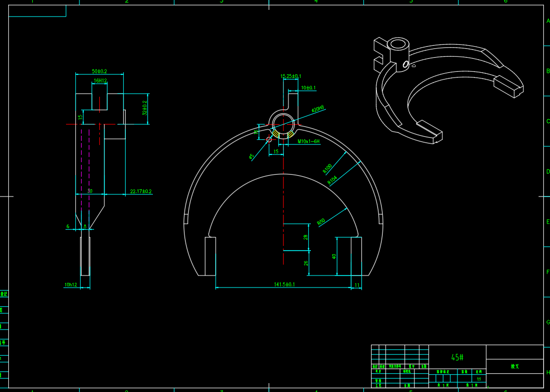Click the small red ø5 hole circle

(269, 139)
